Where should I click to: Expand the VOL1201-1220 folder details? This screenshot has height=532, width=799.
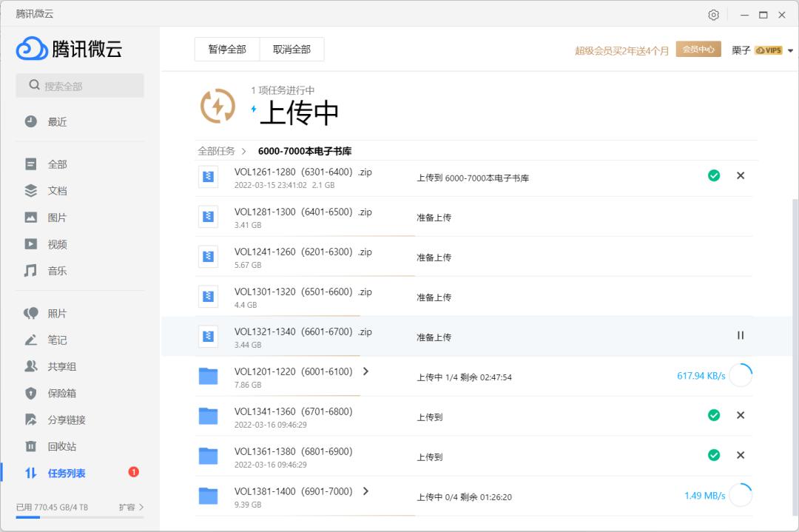(365, 371)
